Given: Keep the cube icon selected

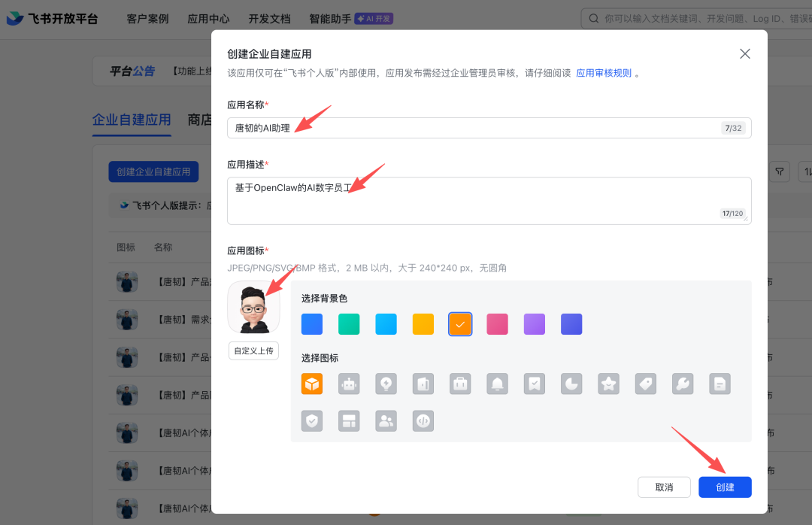Looking at the screenshot, I should pos(311,384).
